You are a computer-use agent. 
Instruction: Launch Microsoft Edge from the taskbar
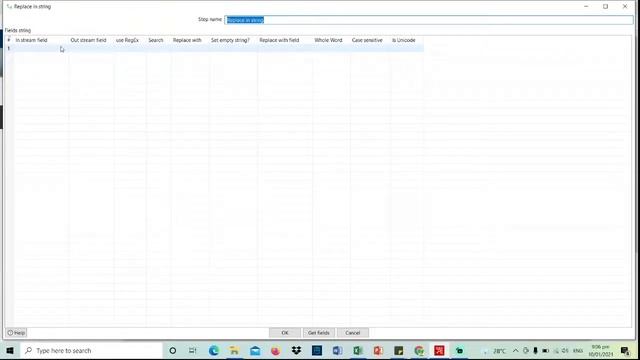(213, 351)
